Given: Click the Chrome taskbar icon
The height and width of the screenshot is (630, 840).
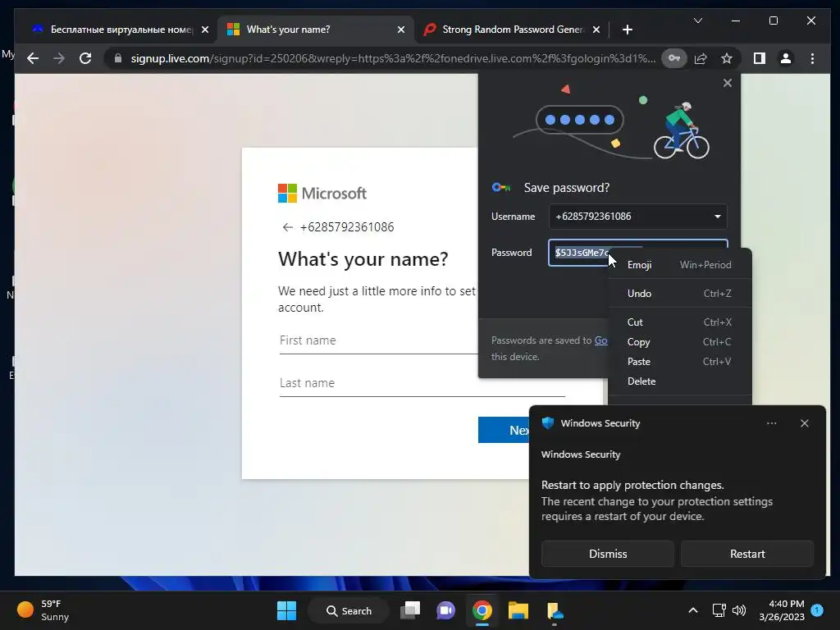Looking at the screenshot, I should [x=482, y=610].
